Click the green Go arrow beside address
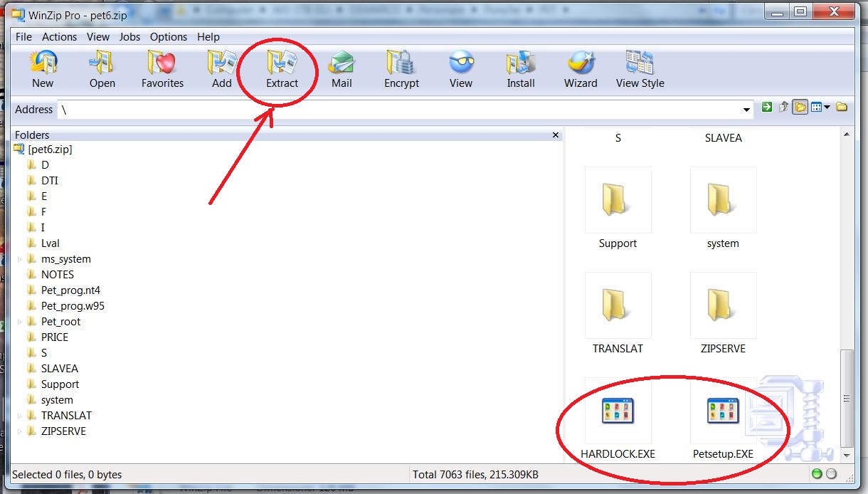The image size is (868, 494). coord(766,107)
